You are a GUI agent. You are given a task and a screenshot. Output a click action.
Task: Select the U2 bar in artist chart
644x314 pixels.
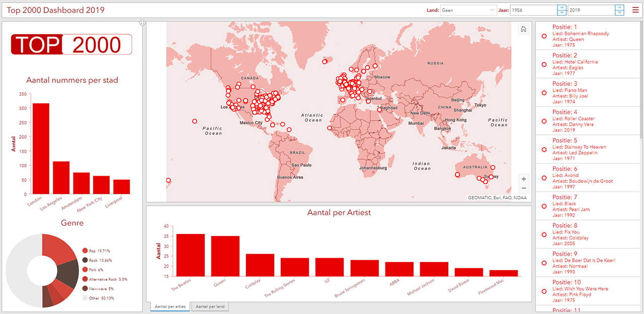coord(330,267)
